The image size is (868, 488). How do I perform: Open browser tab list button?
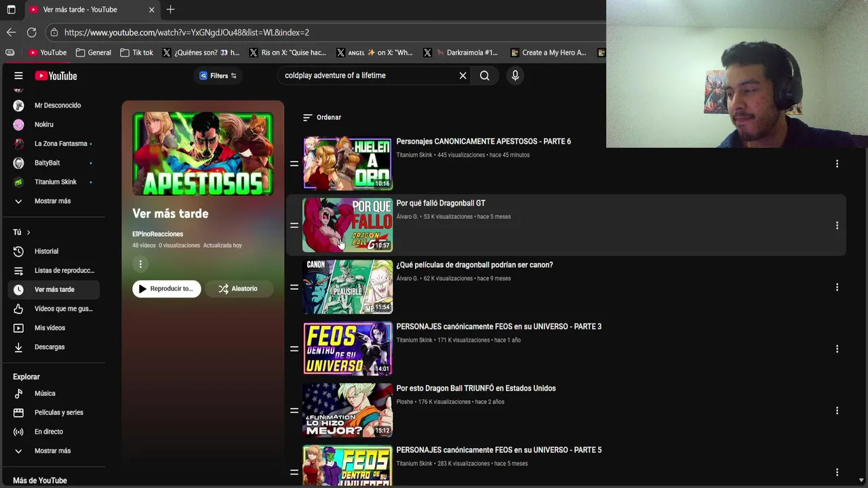point(11,9)
